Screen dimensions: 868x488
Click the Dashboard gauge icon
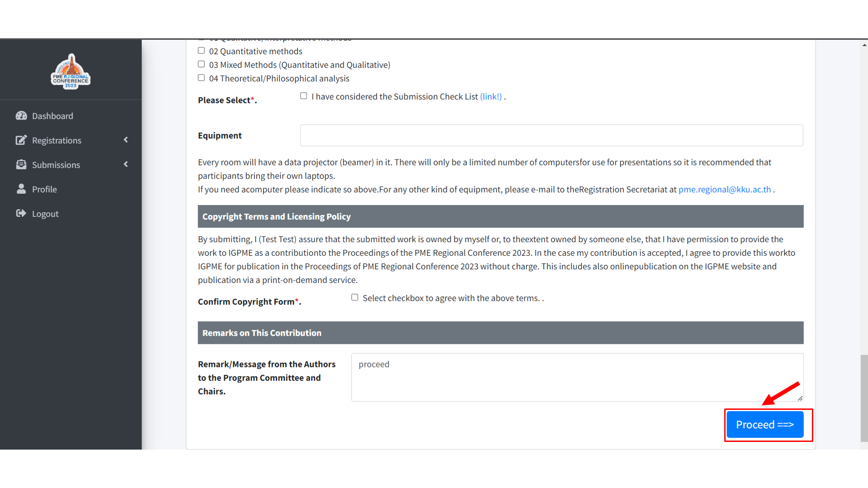click(21, 116)
